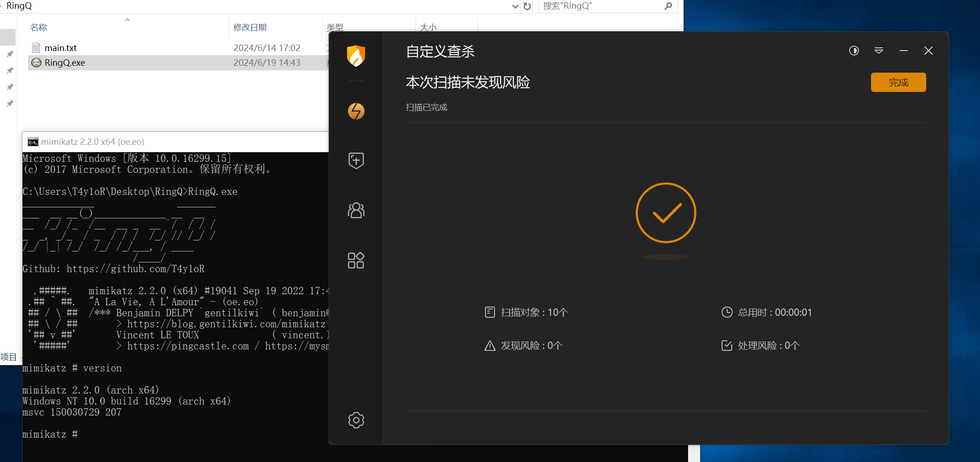Click the 2024/6/14 17:02 date cell

(267, 48)
